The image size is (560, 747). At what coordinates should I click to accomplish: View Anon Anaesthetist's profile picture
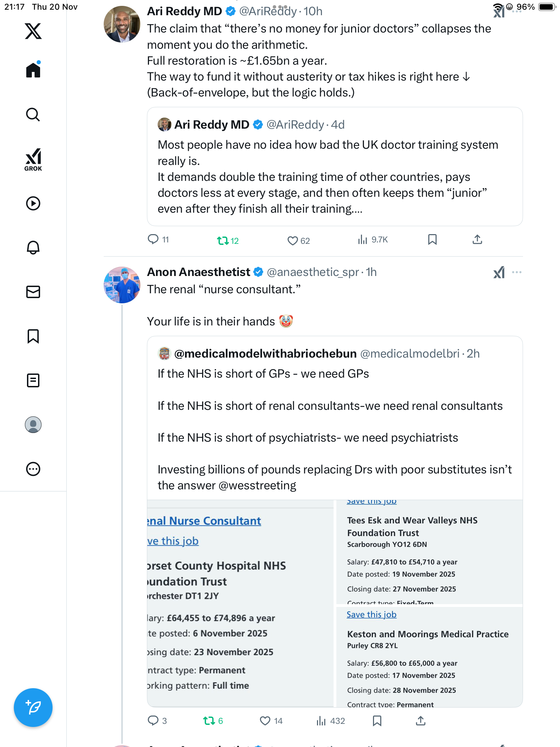click(x=122, y=285)
